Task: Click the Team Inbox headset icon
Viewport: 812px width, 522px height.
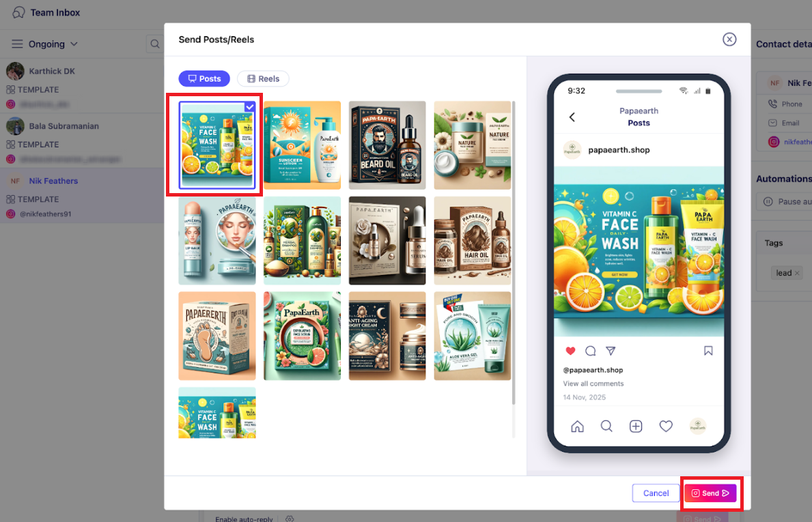Action: coord(18,12)
